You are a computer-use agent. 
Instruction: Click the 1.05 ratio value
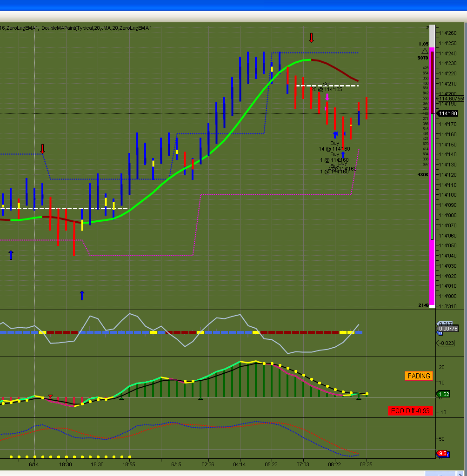(x=423, y=44)
